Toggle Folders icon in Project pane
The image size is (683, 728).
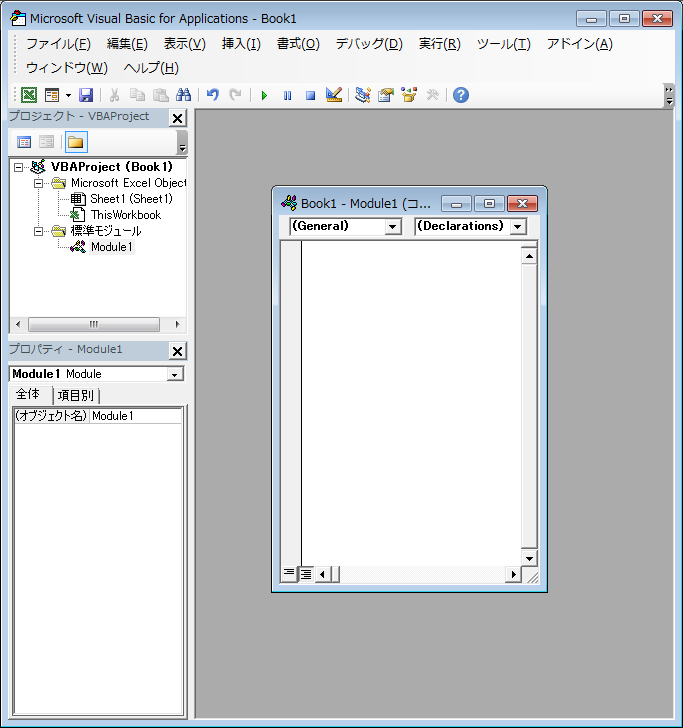tap(76, 142)
